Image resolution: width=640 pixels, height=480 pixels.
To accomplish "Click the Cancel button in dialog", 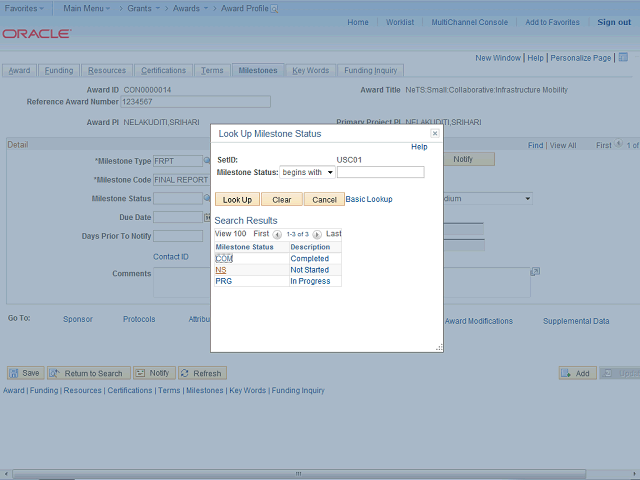I will pyautogui.click(x=324, y=200).
